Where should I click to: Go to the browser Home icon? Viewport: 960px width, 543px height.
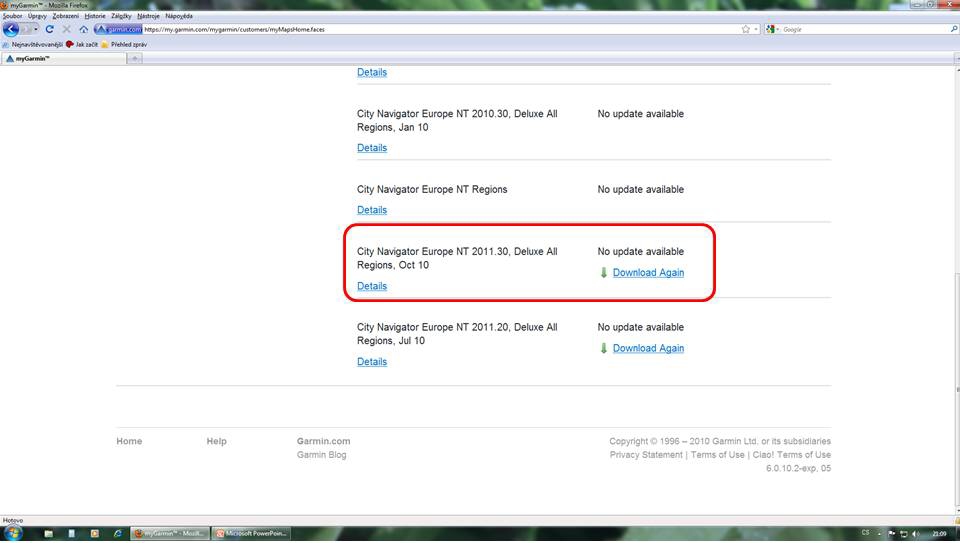click(x=83, y=30)
